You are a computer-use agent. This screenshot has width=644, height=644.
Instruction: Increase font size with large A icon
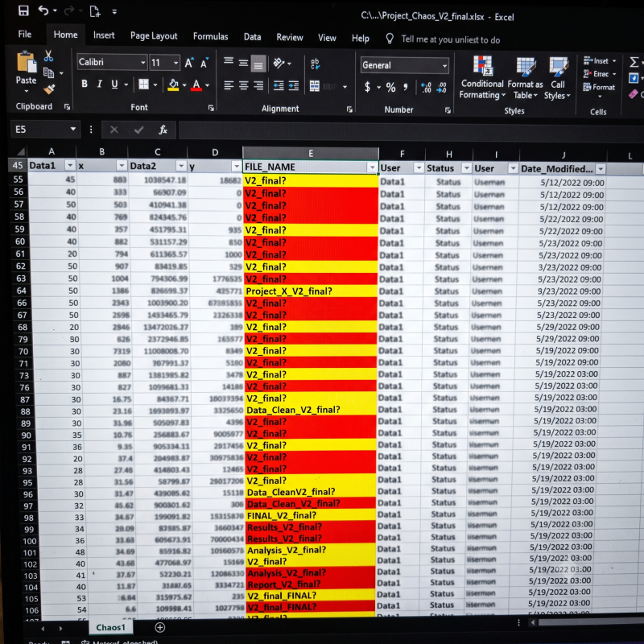(189, 63)
